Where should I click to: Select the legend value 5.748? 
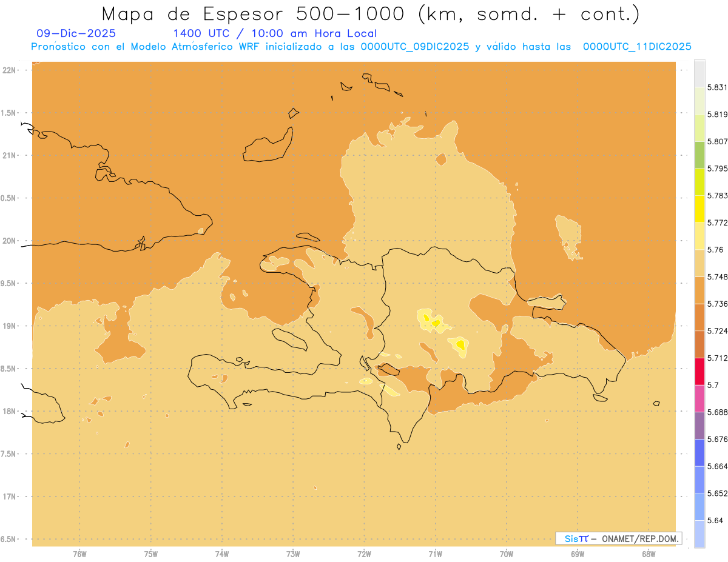tap(718, 276)
